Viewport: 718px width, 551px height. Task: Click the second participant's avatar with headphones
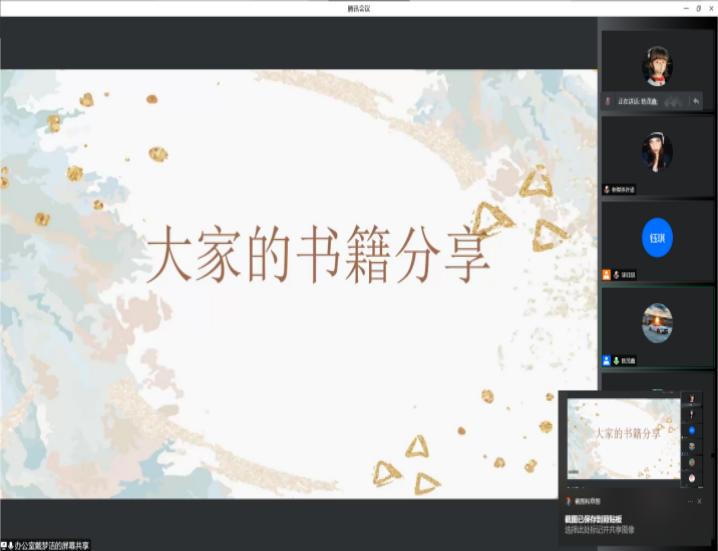pyautogui.click(x=657, y=151)
